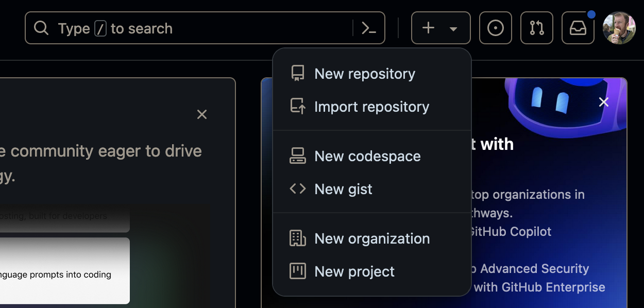Screen dimensions: 644x308
Task: Select New repository from the menu
Action: 365,74
